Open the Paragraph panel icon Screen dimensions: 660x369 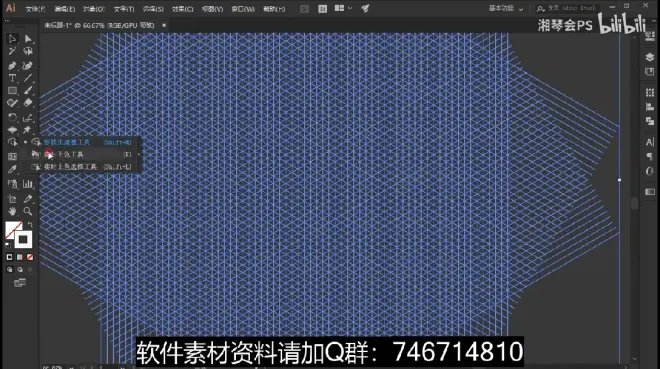coord(650,157)
